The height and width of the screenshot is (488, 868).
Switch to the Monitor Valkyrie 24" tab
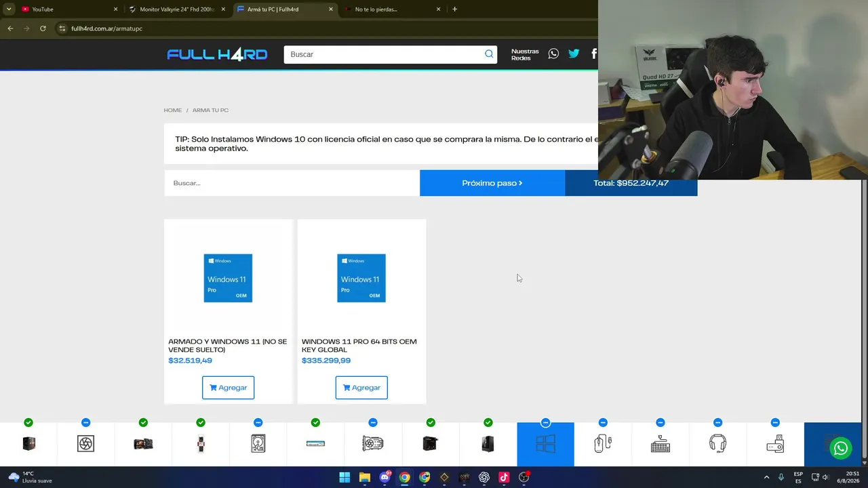tap(178, 9)
